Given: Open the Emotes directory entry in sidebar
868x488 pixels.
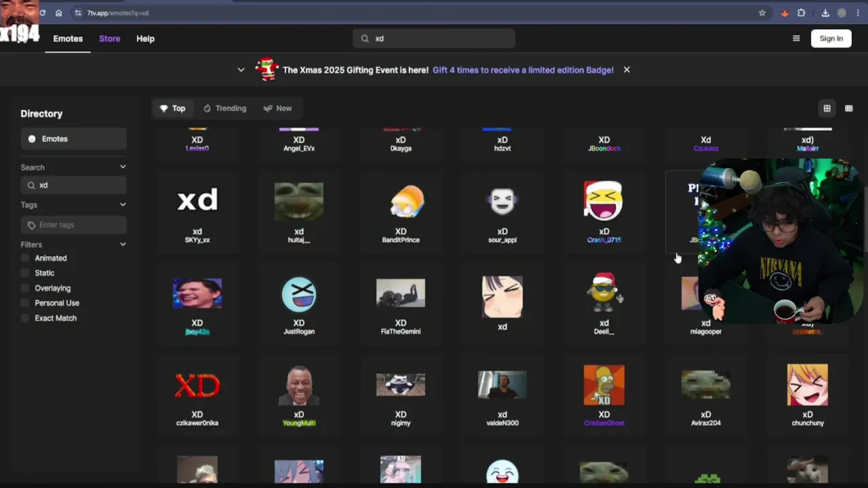Looking at the screenshot, I should point(73,139).
